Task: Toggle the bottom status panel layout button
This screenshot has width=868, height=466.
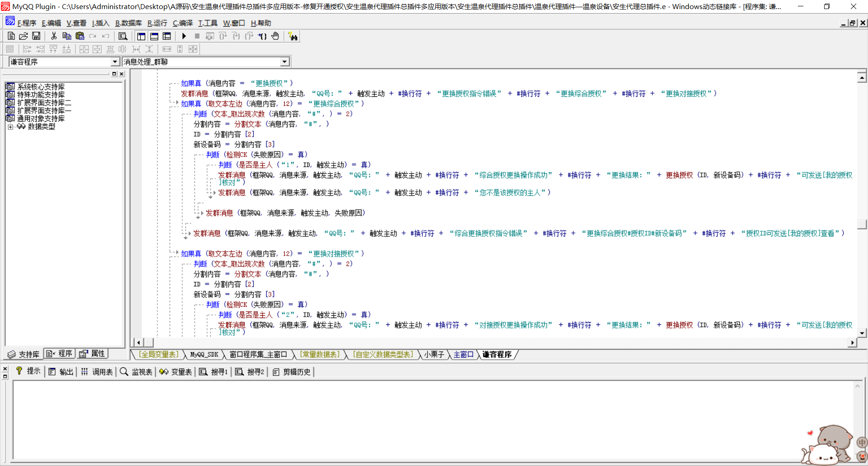Action: [154, 36]
